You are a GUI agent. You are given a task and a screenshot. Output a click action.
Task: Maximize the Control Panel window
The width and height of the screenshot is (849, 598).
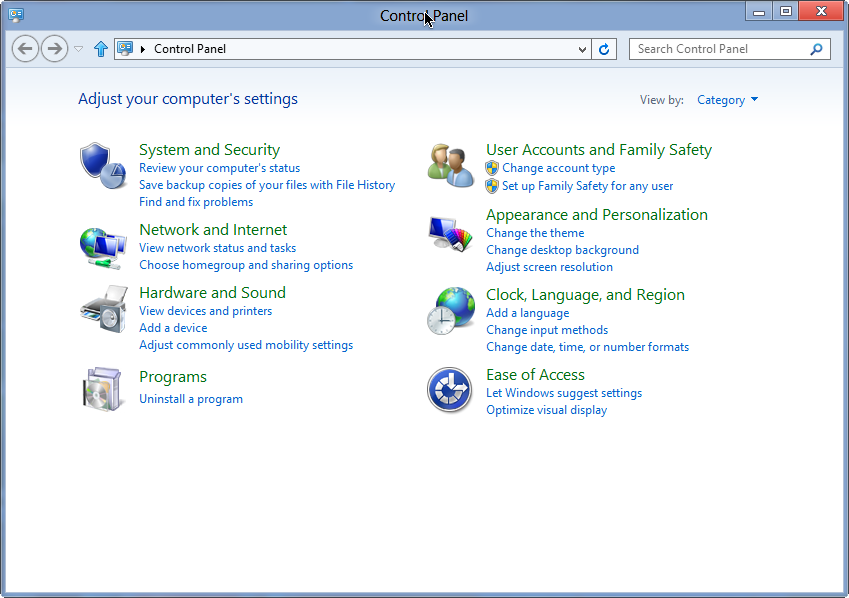[x=786, y=11]
